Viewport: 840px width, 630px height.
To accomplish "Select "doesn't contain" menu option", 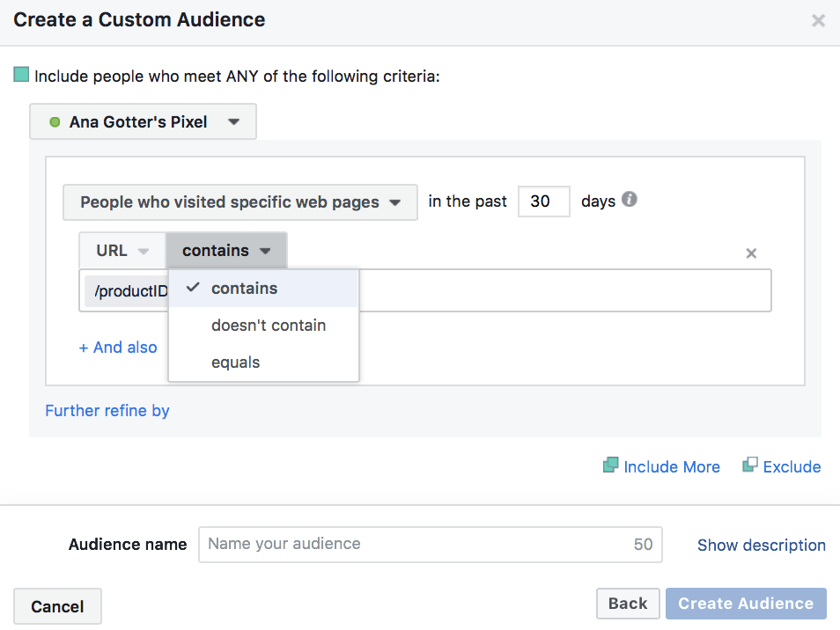I will [263, 326].
